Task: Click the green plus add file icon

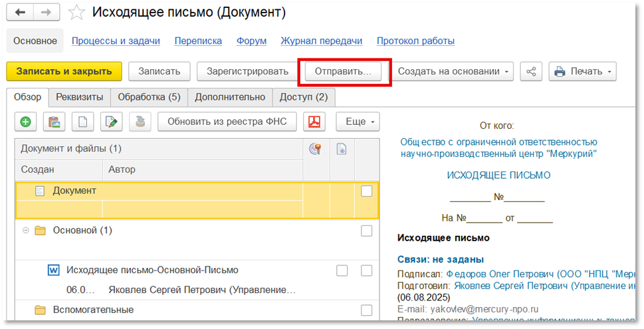Action: click(25, 122)
